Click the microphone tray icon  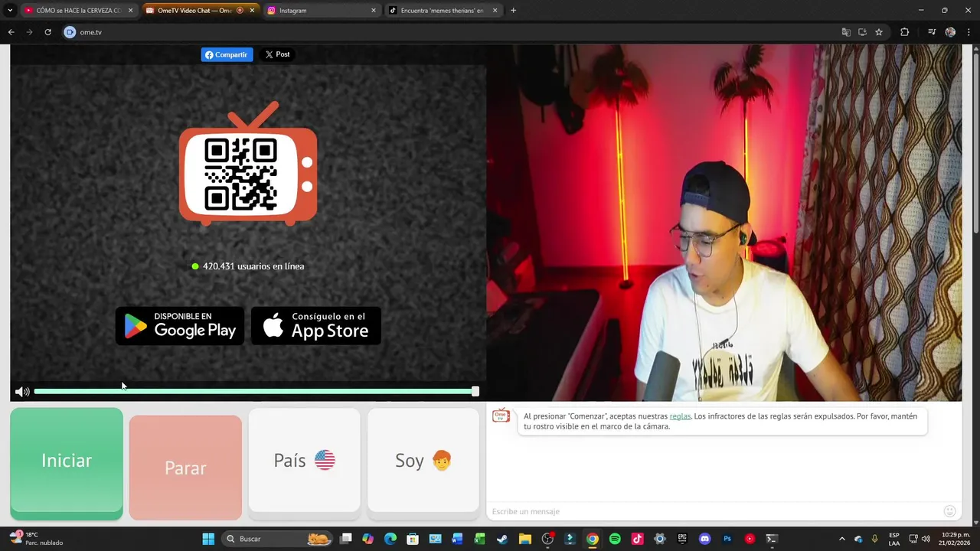[875, 539]
